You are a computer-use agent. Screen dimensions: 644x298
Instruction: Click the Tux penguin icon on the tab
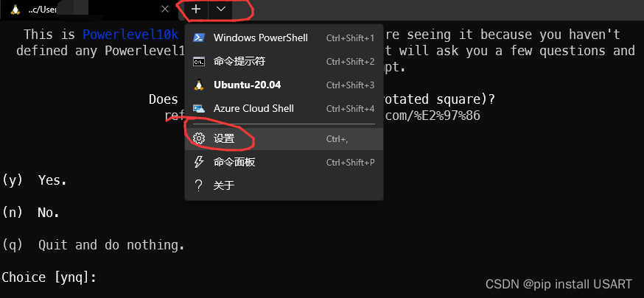point(13,10)
